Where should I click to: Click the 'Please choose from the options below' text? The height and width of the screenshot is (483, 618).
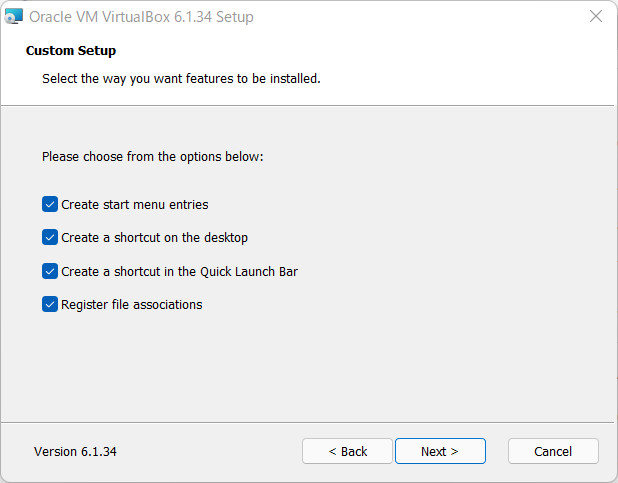pyautogui.click(x=153, y=157)
